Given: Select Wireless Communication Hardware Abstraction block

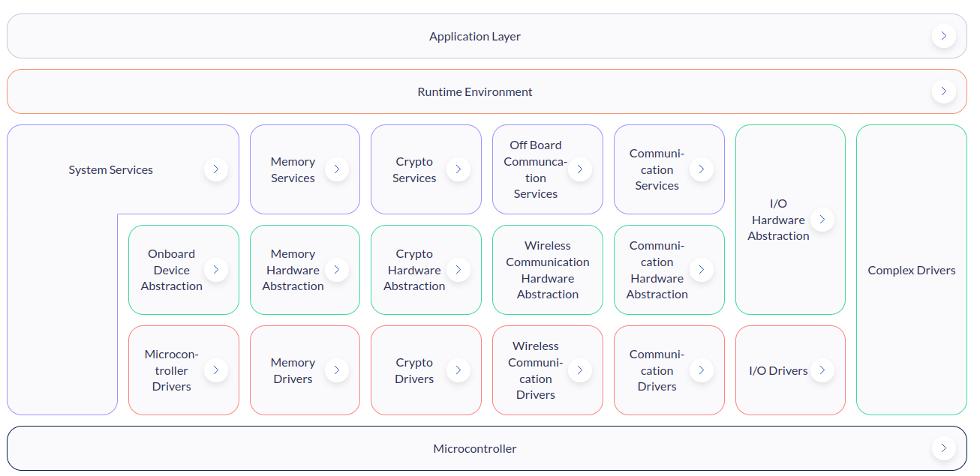Looking at the screenshot, I should point(547,270).
